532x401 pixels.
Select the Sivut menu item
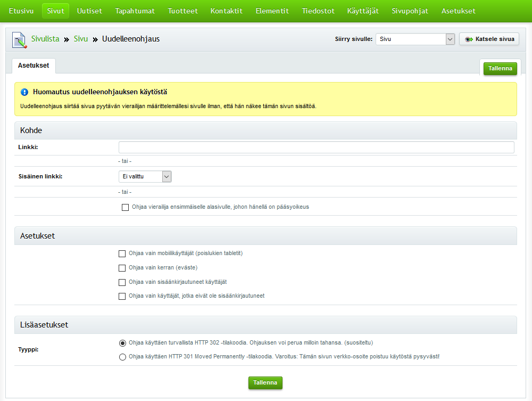point(56,11)
